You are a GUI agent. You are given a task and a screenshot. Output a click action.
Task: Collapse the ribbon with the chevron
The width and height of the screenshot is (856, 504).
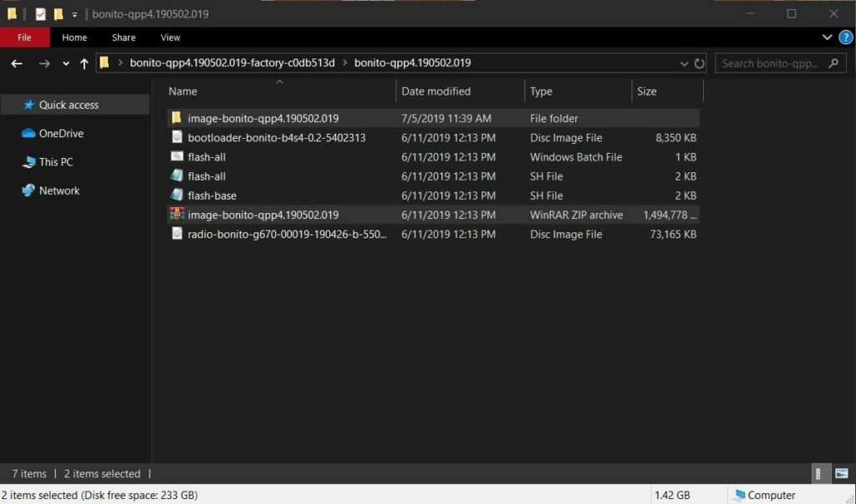[826, 37]
